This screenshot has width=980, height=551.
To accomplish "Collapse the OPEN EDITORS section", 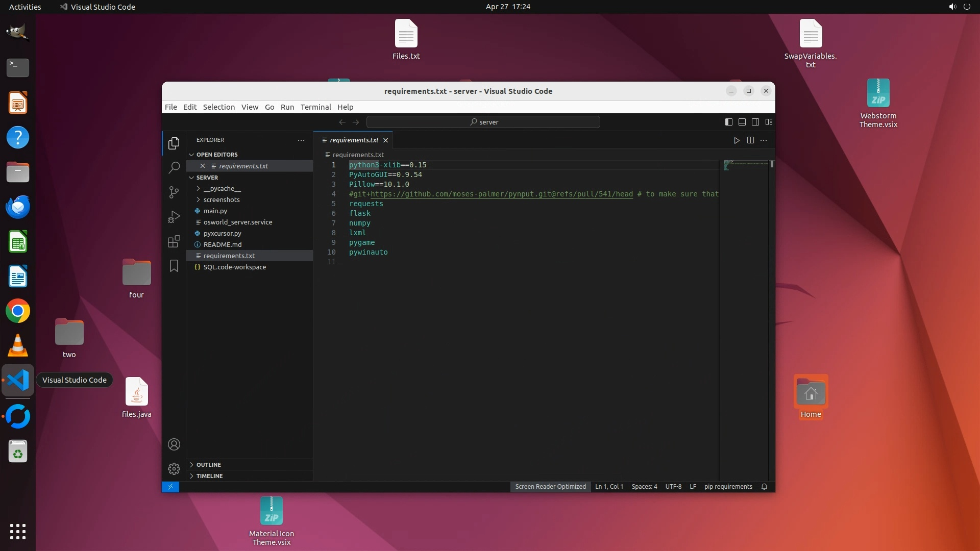I will 216,155.
